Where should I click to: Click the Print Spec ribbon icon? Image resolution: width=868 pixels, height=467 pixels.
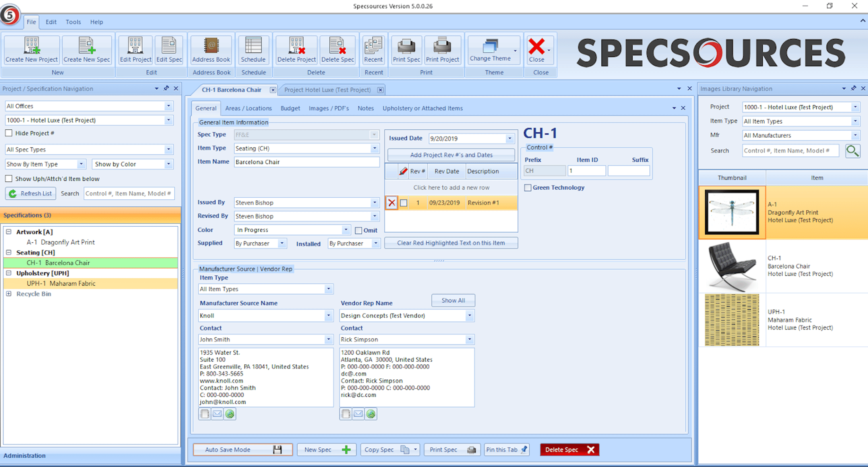pyautogui.click(x=406, y=50)
